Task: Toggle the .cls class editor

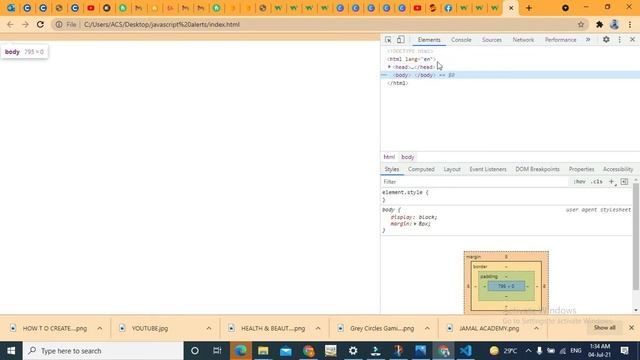Action: [x=597, y=182]
